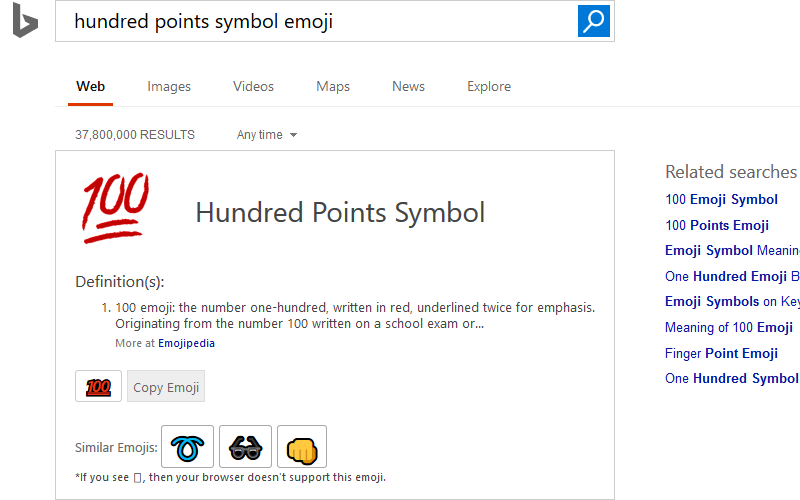Open the Any time filter dropdown
This screenshot has height=500, width=800.
(267, 135)
